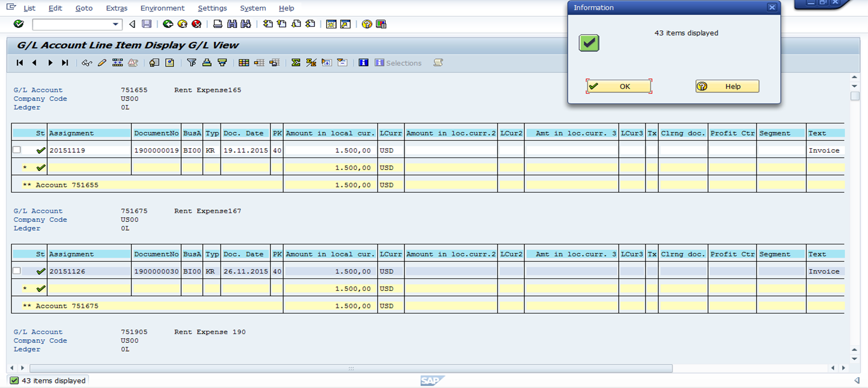868x388 pixels.
Task: Open the Environment menu
Action: pyautogui.click(x=162, y=8)
